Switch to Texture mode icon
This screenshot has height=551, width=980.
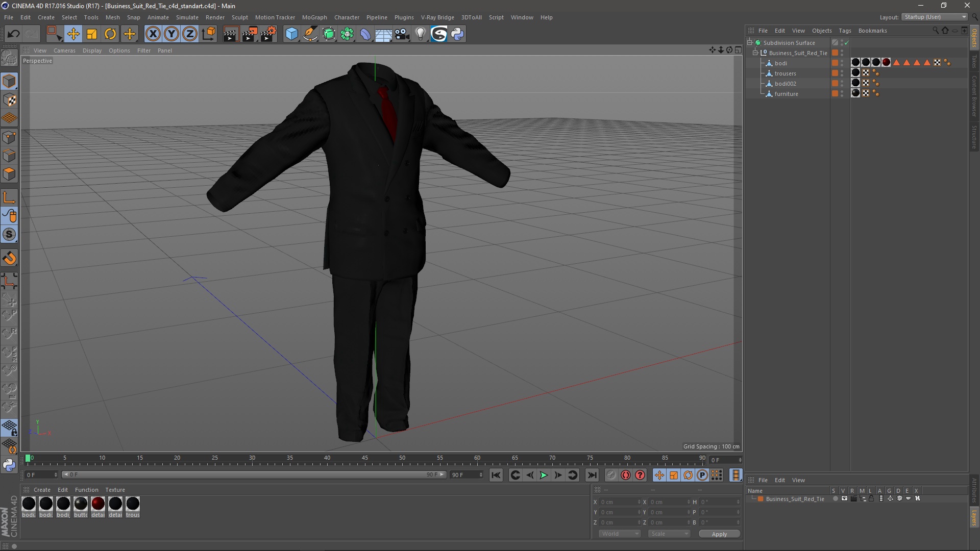(x=9, y=100)
